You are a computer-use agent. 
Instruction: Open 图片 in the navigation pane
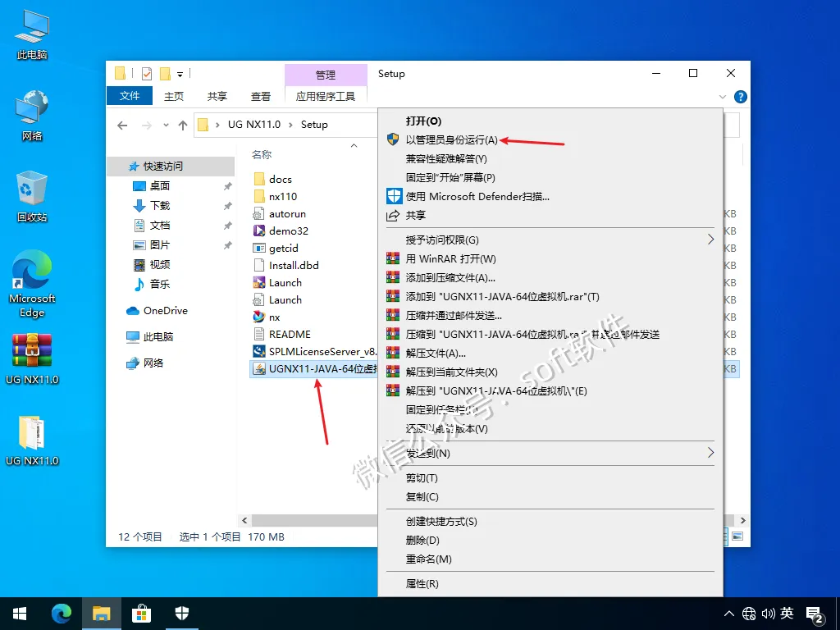[160, 244]
